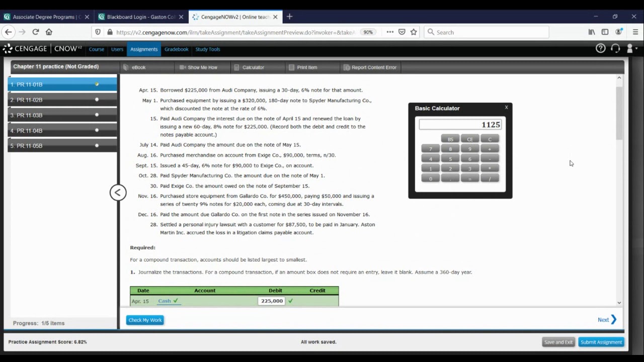This screenshot has width=644, height=362.
Task: Open the page actions three-dot menu
Action: pos(390,32)
